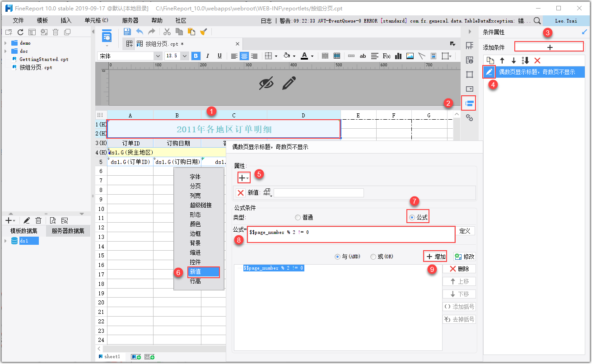Image resolution: width=592 pixels, height=364 pixels.
Task: Click the 新值 value text field
Action: pos(318,193)
